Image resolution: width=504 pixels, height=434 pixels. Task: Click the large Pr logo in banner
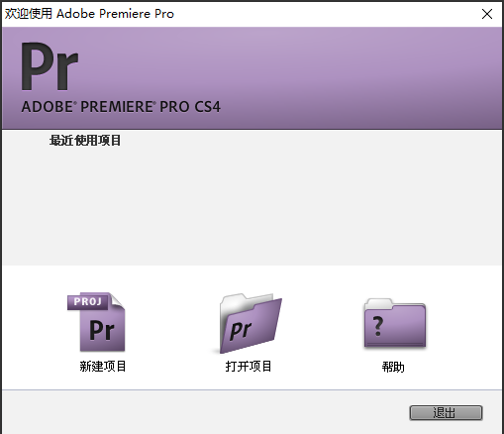tap(50, 66)
